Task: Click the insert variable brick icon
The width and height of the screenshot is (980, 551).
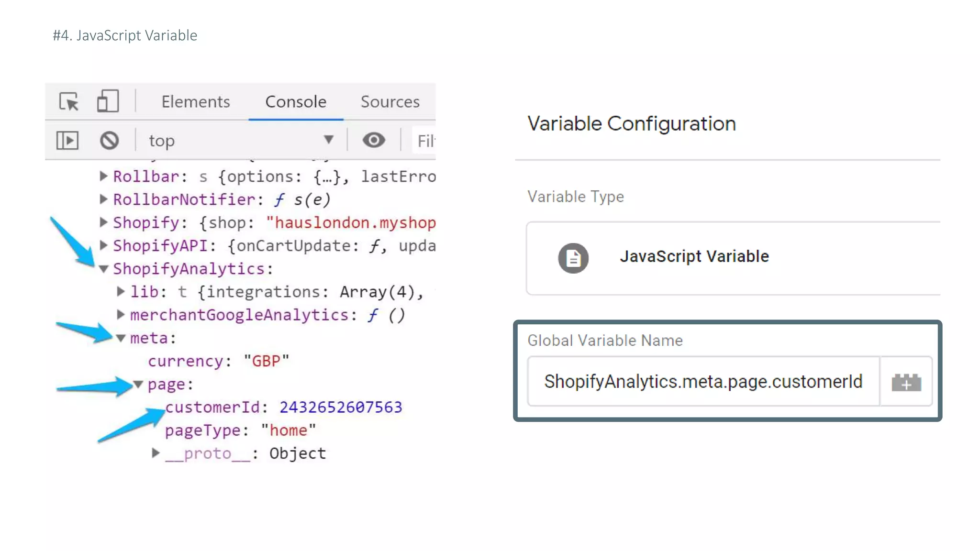Action: (906, 382)
